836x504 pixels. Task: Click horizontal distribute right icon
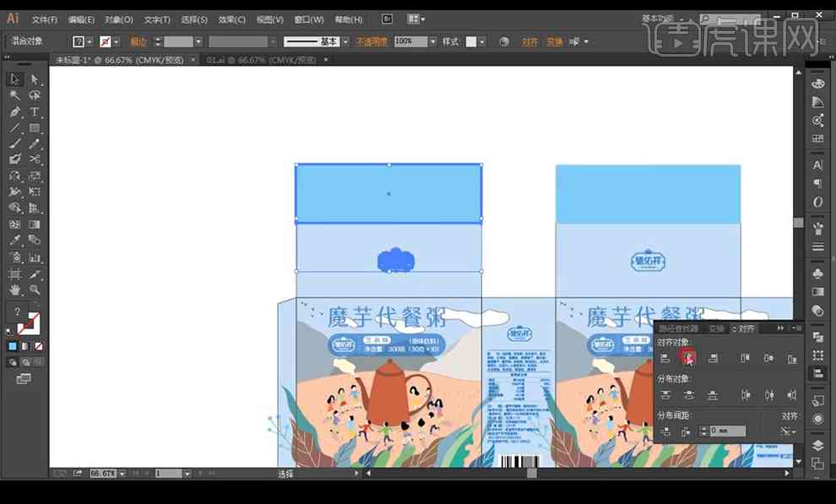(x=792, y=395)
